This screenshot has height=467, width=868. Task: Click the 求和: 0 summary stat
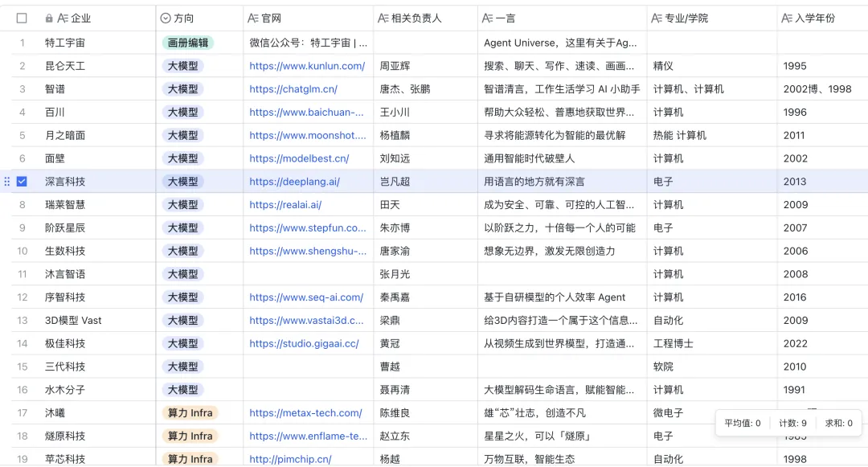pyautogui.click(x=838, y=424)
